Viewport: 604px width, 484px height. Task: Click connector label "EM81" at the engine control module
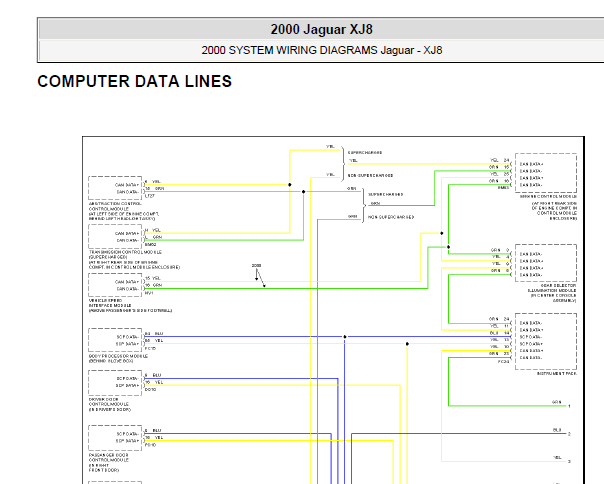(x=503, y=188)
